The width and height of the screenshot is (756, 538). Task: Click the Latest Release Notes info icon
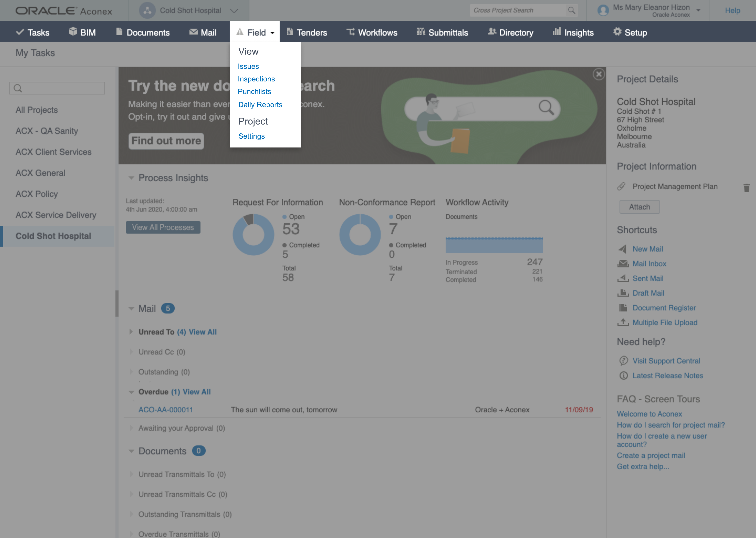click(x=623, y=376)
